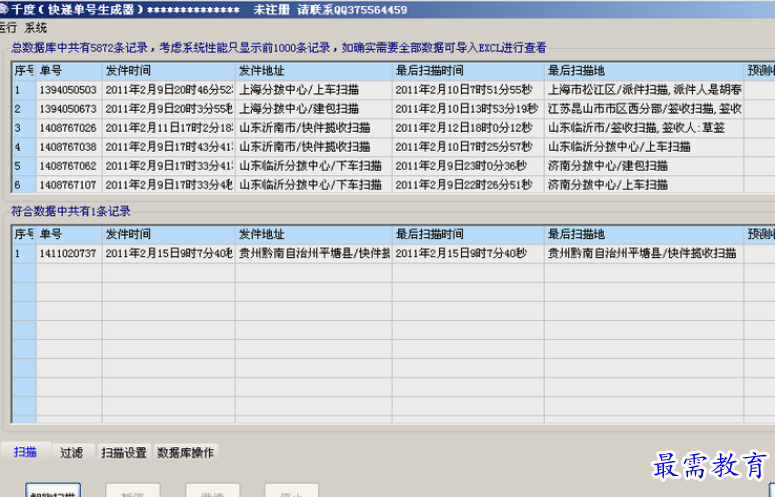Switch to the 过滤 tab
This screenshot has height=497, width=775.
(x=71, y=453)
